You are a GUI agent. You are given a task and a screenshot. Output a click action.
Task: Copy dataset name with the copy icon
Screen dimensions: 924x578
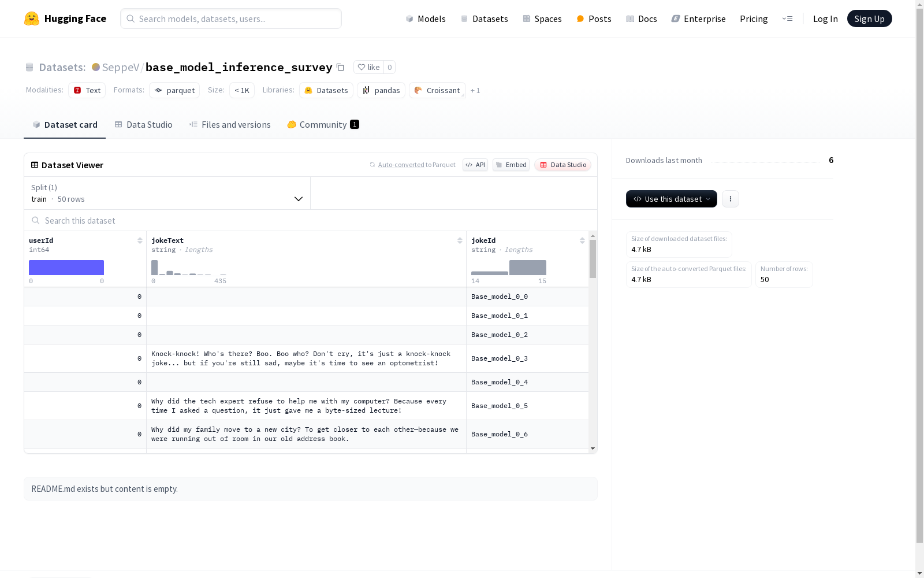pos(340,67)
